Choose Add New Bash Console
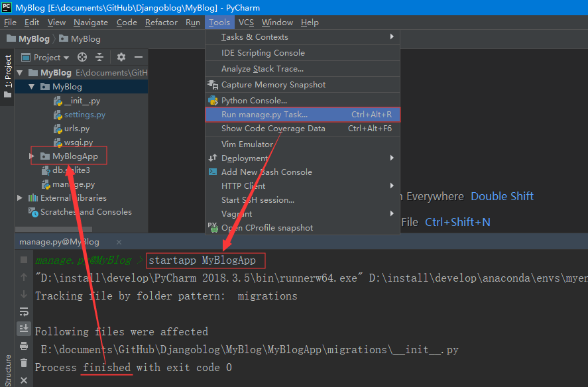588x387 pixels. 303,172
